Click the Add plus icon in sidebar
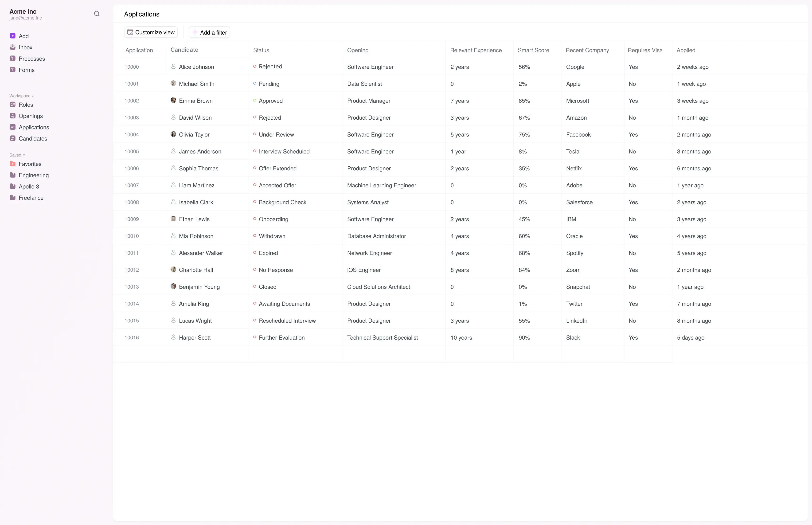812x525 pixels. tap(13, 36)
